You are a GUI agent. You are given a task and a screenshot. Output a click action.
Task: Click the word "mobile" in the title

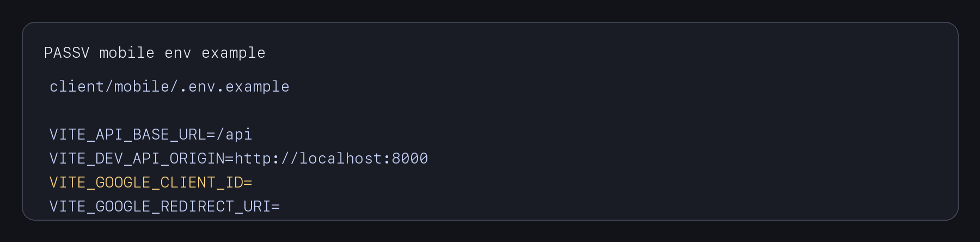(127, 53)
